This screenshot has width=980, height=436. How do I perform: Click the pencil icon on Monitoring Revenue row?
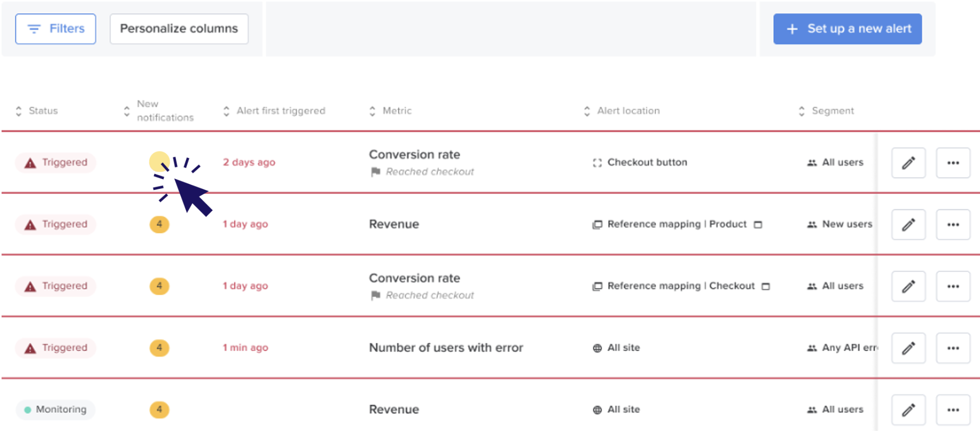908,410
